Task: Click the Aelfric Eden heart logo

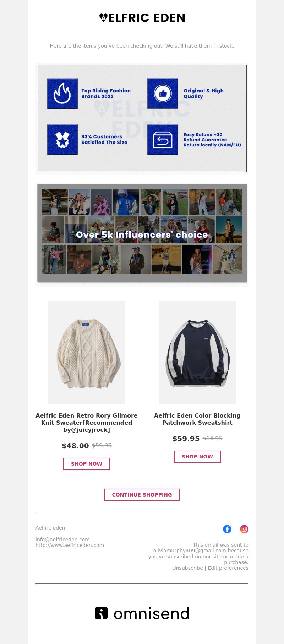Action: [103, 18]
